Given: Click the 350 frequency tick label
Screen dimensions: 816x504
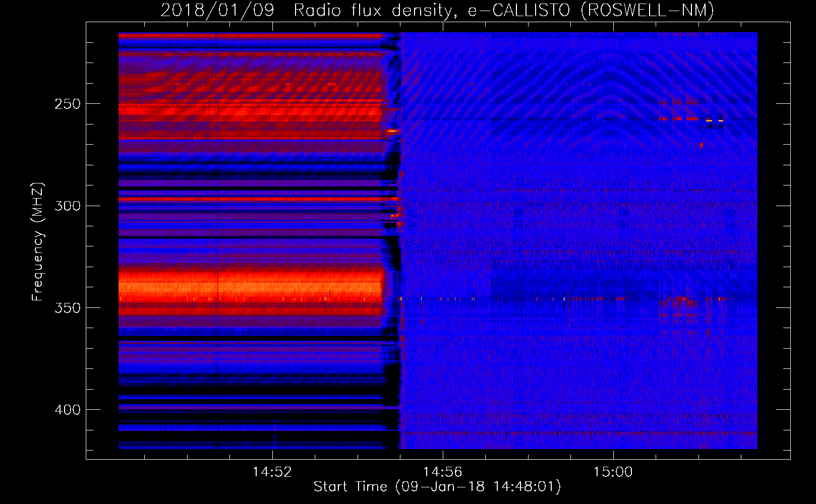Looking at the screenshot, I should tap(68, 308).
